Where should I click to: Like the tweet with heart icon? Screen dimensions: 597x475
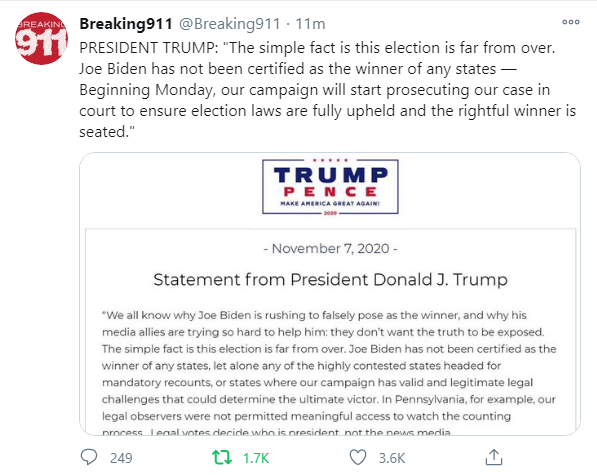358,457
